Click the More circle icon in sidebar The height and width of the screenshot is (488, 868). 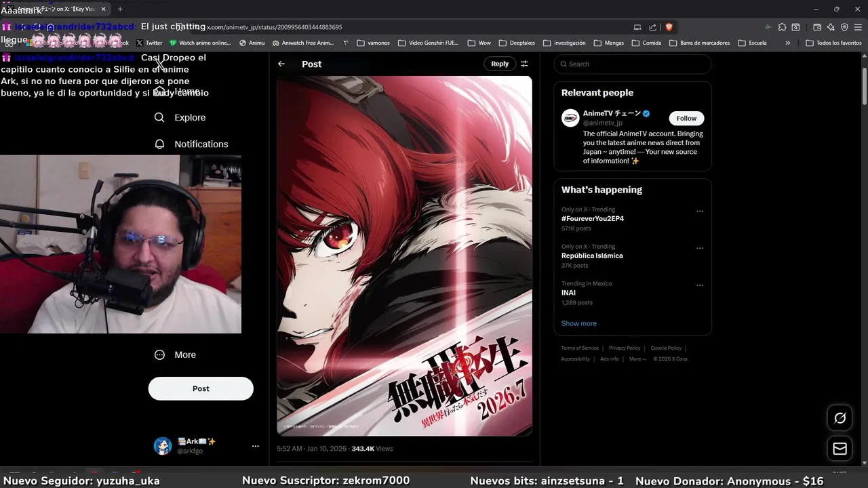(x=159, y=354)
